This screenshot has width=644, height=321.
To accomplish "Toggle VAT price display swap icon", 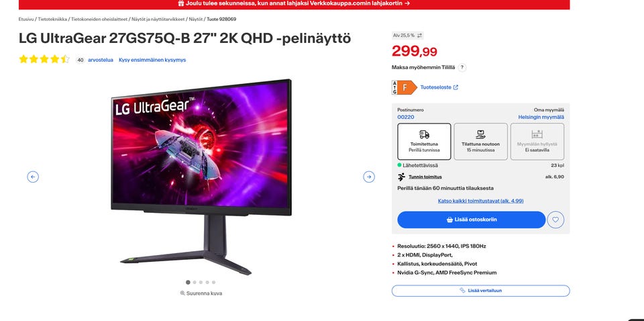I will click(419, 36).
